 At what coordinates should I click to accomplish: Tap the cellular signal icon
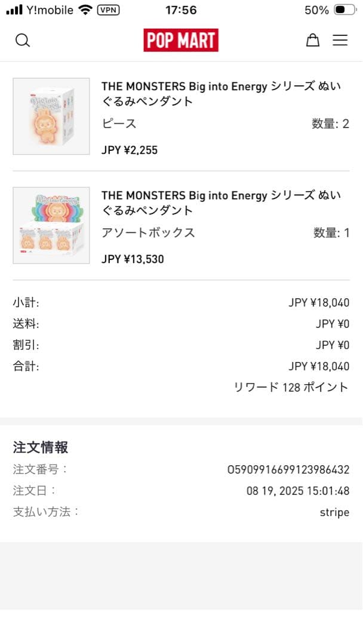pos(14,10)
